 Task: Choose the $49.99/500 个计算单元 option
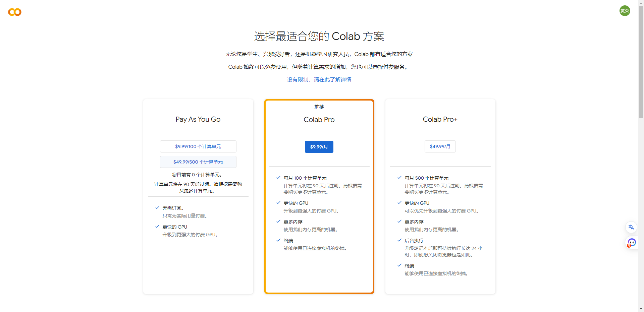coord(198,162)
